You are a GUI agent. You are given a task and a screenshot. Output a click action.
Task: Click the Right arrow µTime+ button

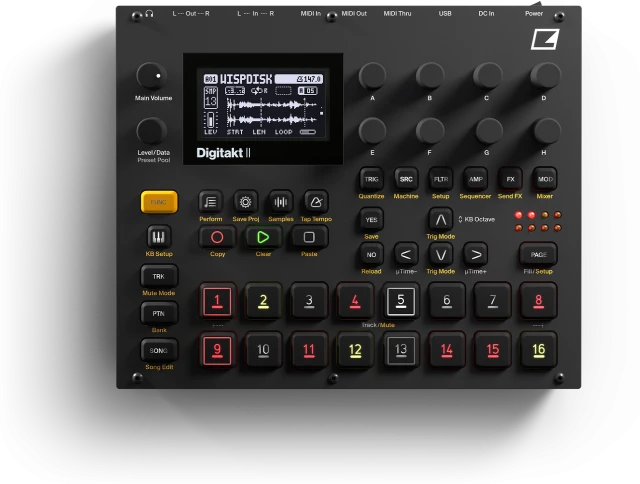[476, 255]
